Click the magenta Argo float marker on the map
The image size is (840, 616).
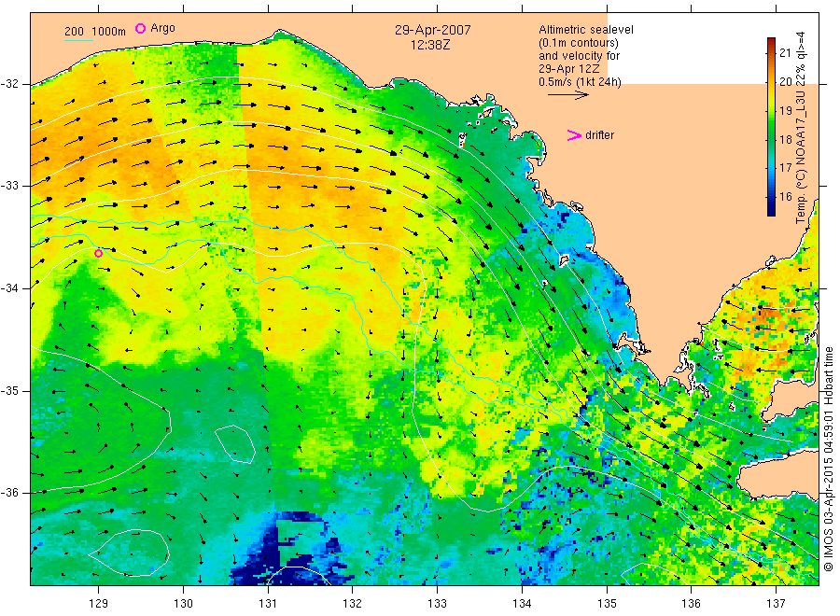tap(99, 253)
